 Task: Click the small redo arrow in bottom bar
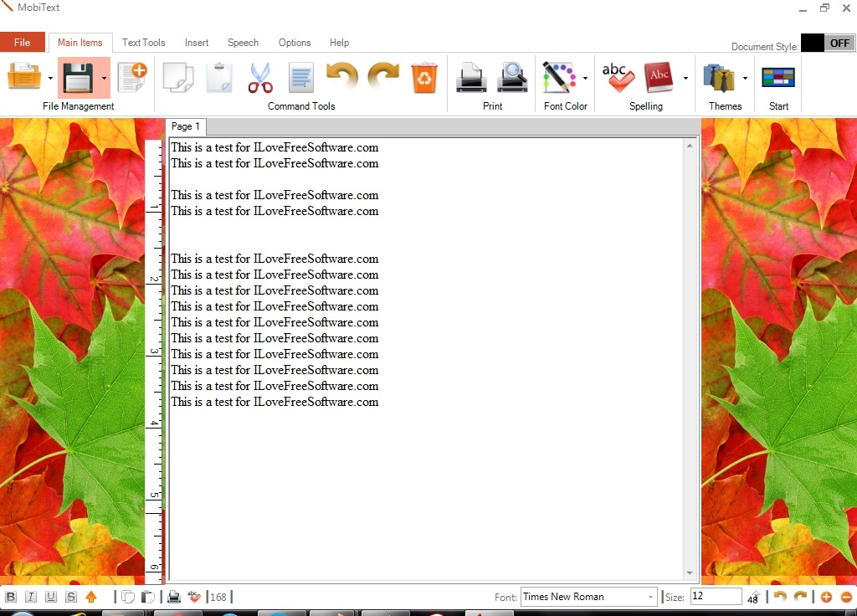800,597
